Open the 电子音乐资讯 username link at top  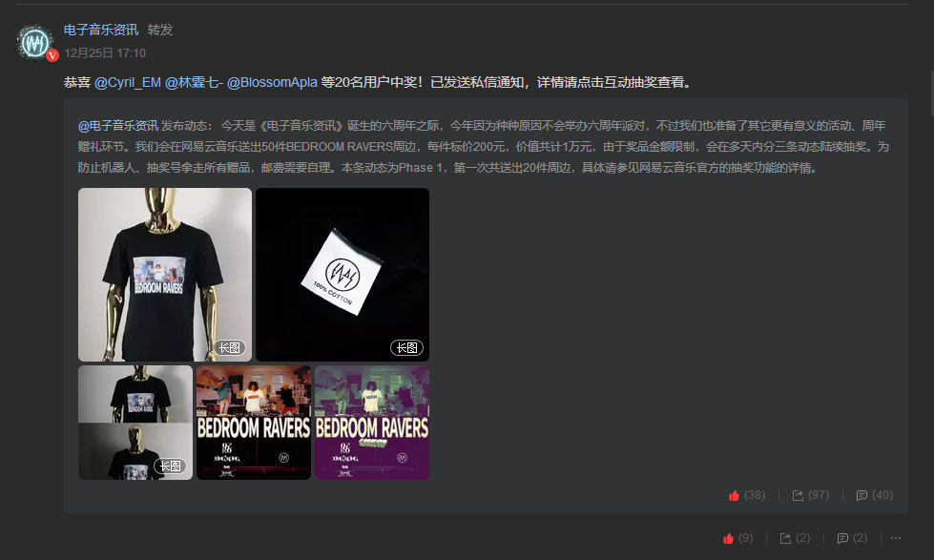point(101,30)
